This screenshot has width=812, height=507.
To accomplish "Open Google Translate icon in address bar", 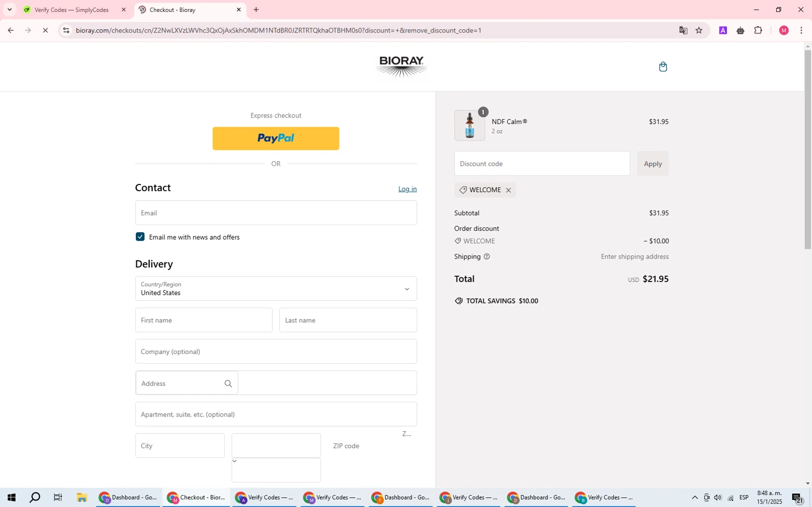I will pyautogui.click(x=683, y=30).
